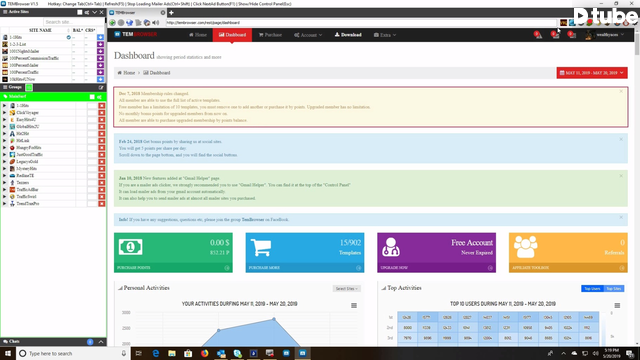The width and height of the screenshot is (640, 360).
Task: Toggle the checkbox in ClickVoyager row
Action: pos(92,113)
